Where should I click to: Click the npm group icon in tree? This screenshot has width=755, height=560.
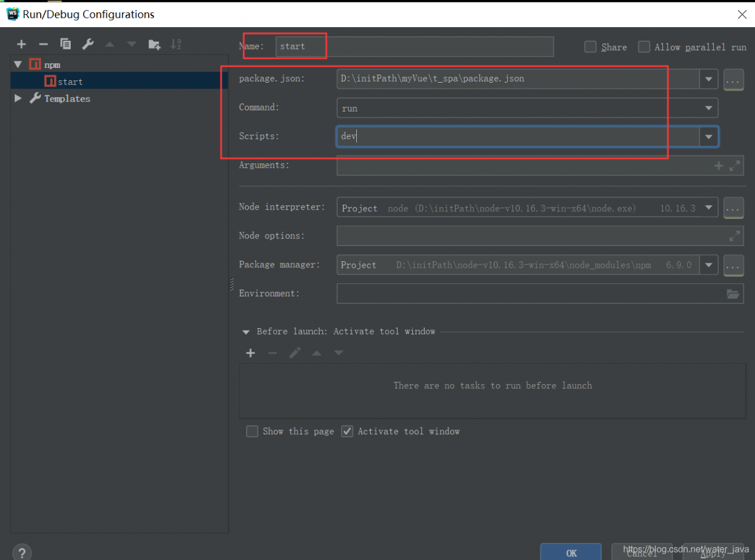coord(35,64)
